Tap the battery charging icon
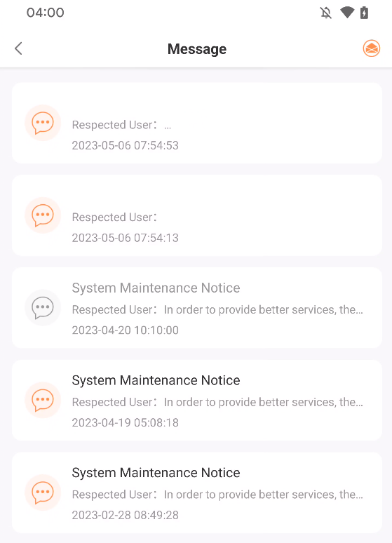Image resolution: width=392 pixels, height=543 pixels. pyautogui.click(x=364, y=13)
